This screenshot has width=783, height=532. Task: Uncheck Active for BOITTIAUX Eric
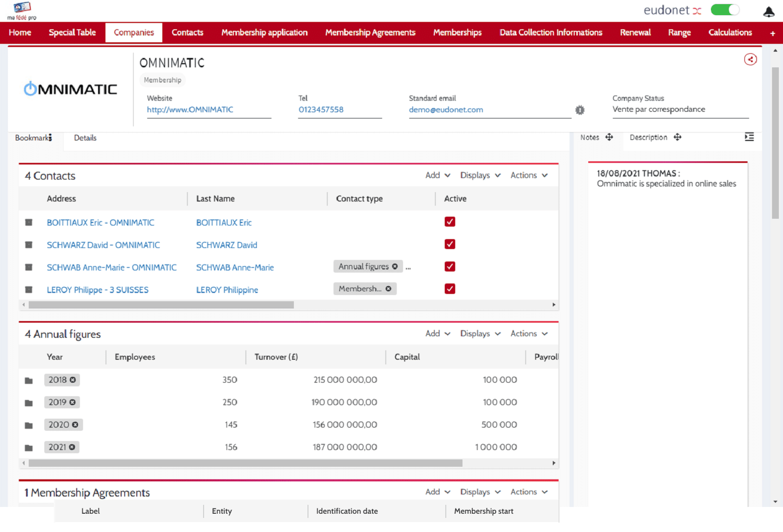click(450, 222)
